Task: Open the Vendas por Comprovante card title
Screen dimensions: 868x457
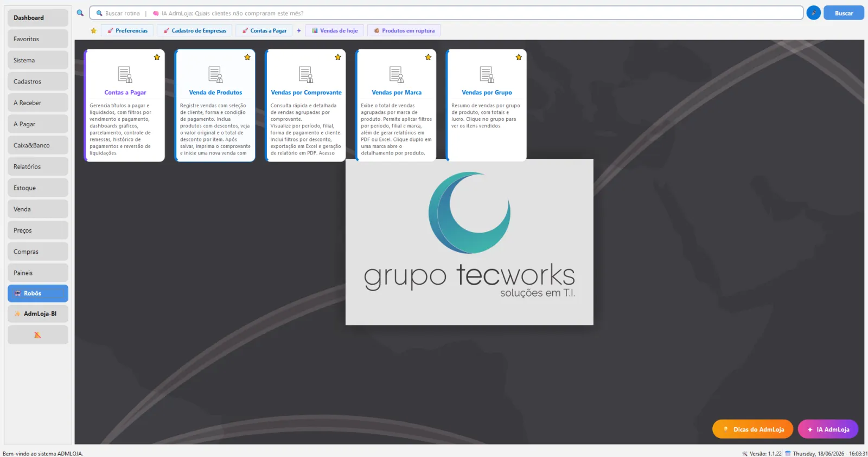Action: (x=306, y=93)
